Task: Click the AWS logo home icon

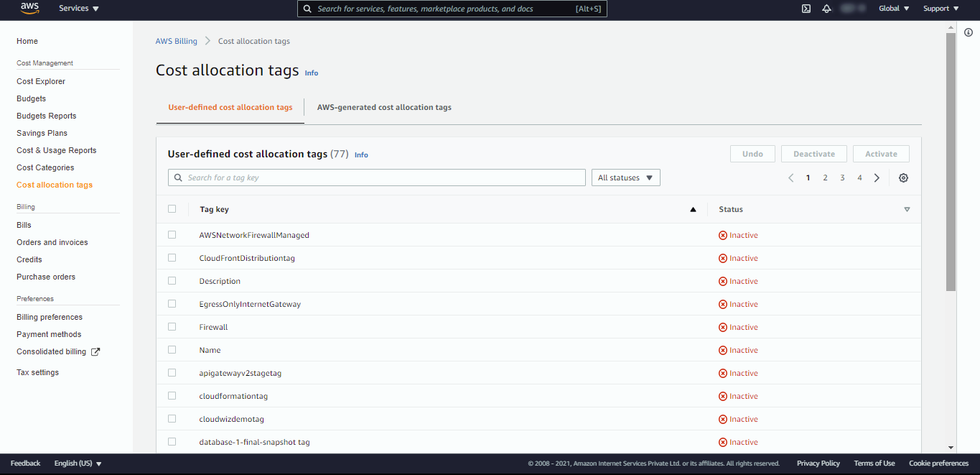Action: point(29,9)
